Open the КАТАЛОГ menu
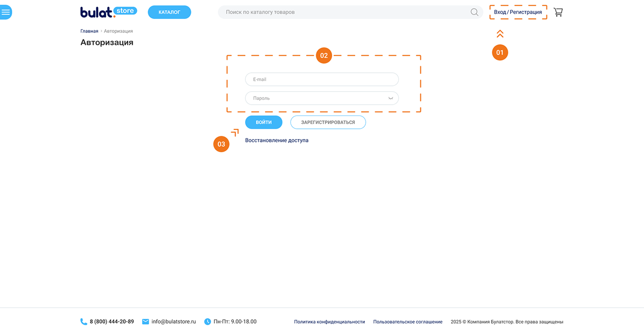 tap(169, 12)
